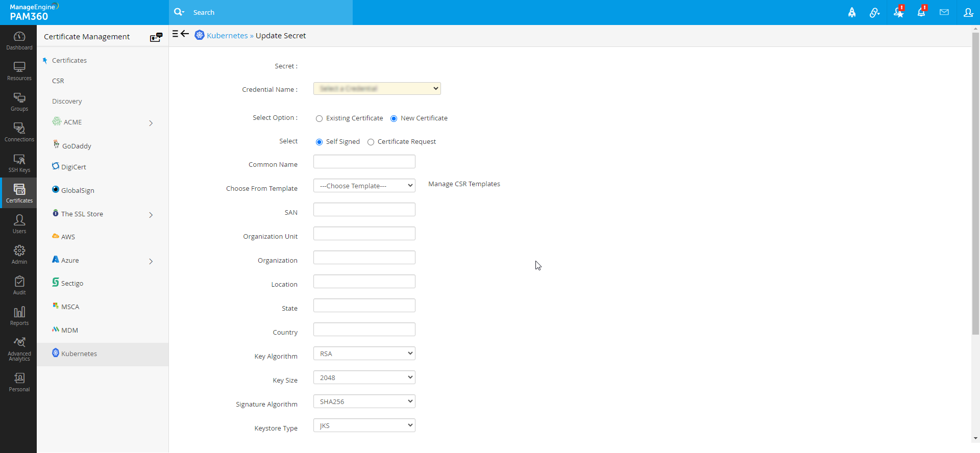Open the Audit sidebar icon
980x453 pixels.
point(19,285)
